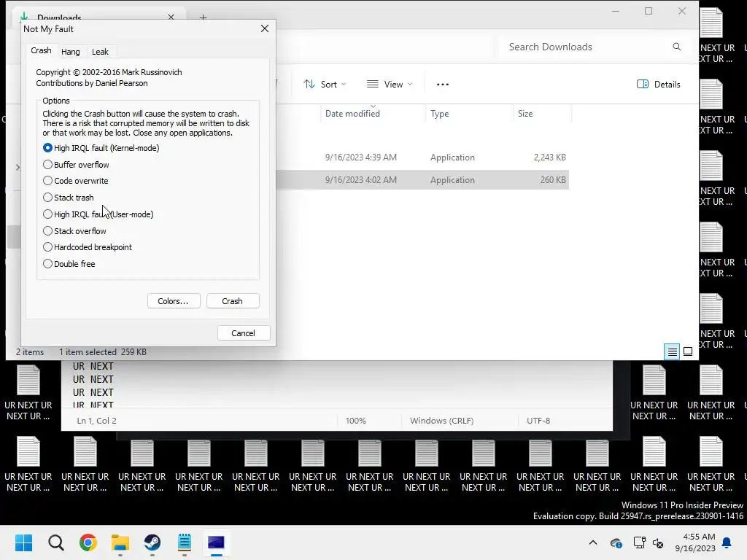Click the OneDrive cloud tray icon

click(616, 542)
